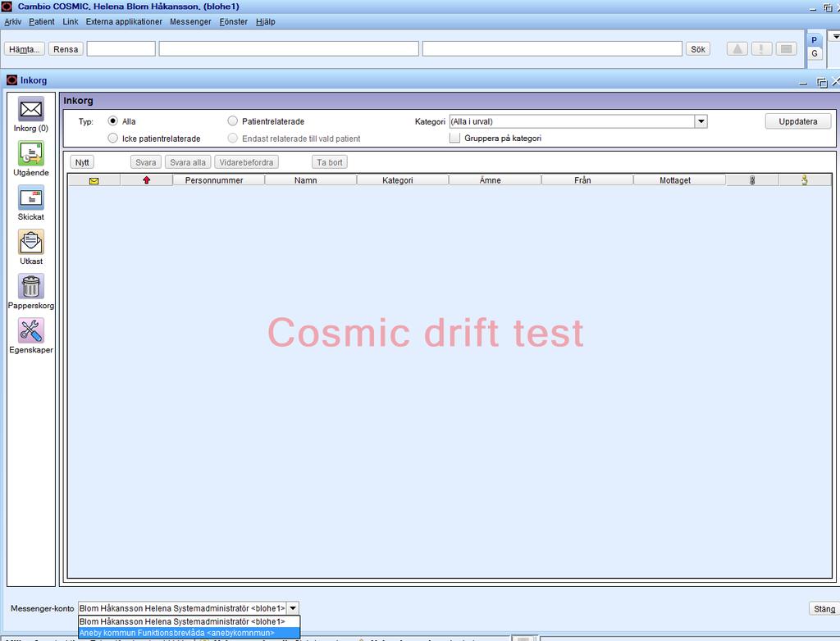This screenshot has height=641, width=840.
Task: Open the Skickat folder icon
Action: click(x=30, y=198)
